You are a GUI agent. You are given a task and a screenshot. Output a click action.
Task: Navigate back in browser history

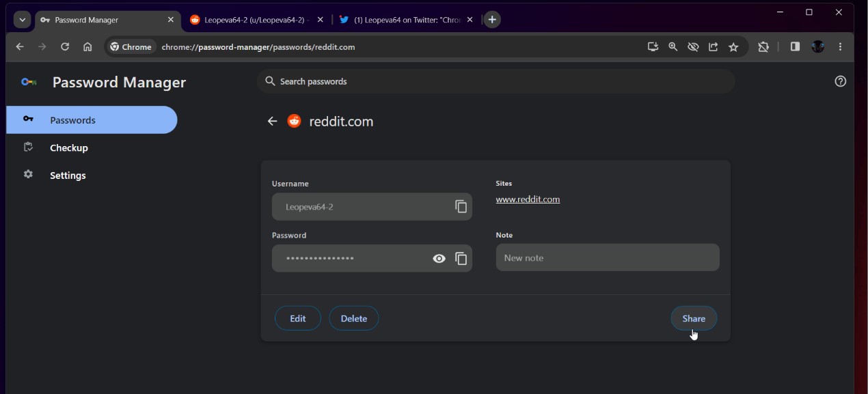coord(20,47)
